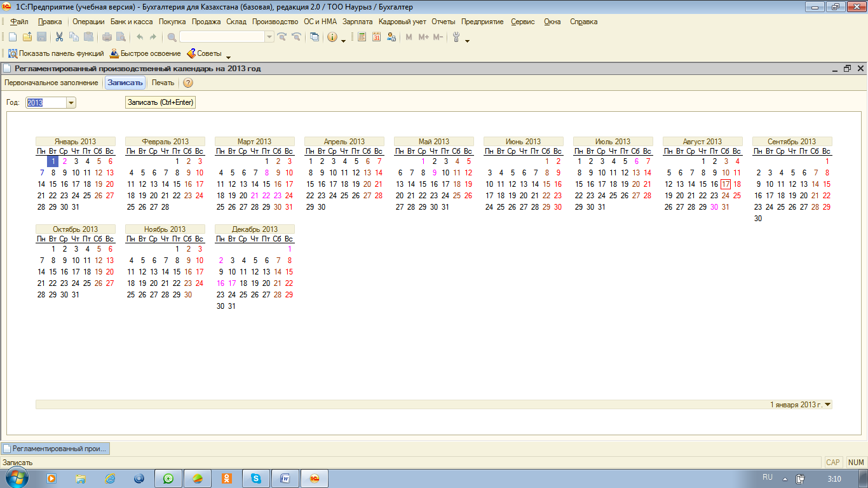Click the Записать button
Image resolution: width=868 pixels, height=488 pixels.
pos(125,83)
